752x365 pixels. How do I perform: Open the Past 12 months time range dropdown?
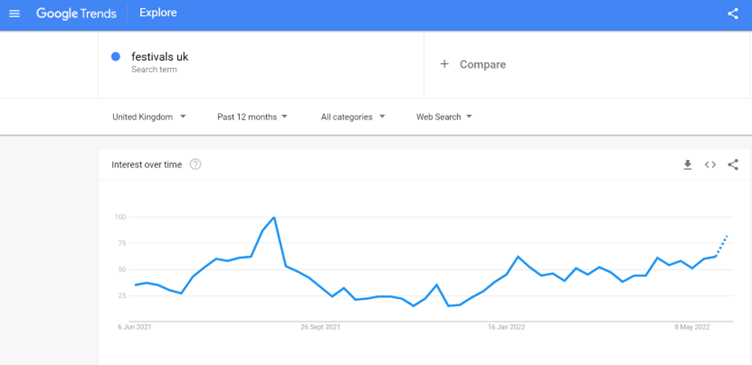pos(252,117)
